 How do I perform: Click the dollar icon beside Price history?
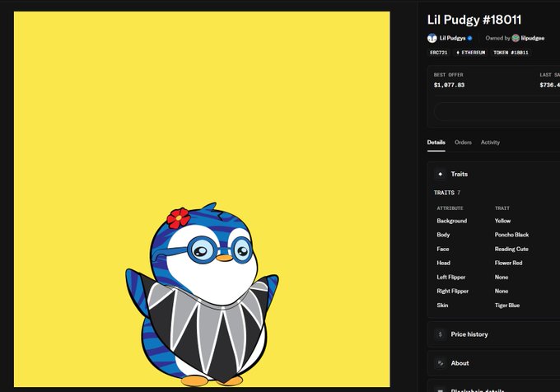(x=441, y=334)
